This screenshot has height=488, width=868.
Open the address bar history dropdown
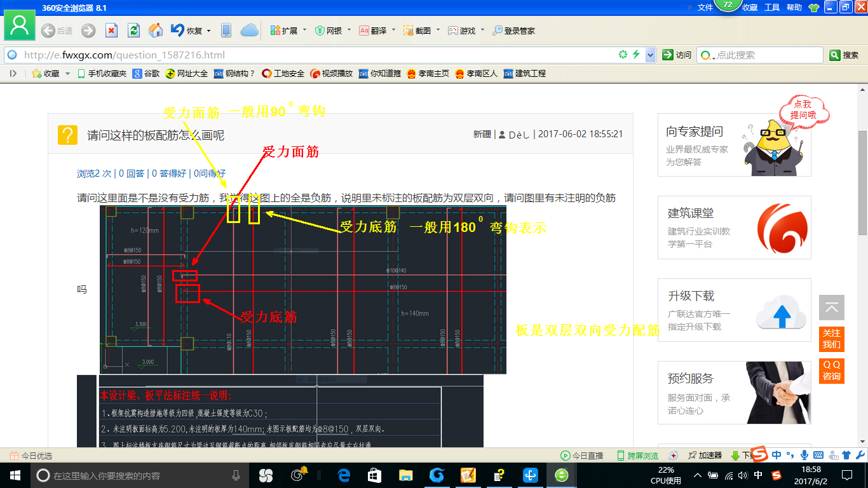pos(650,55)
